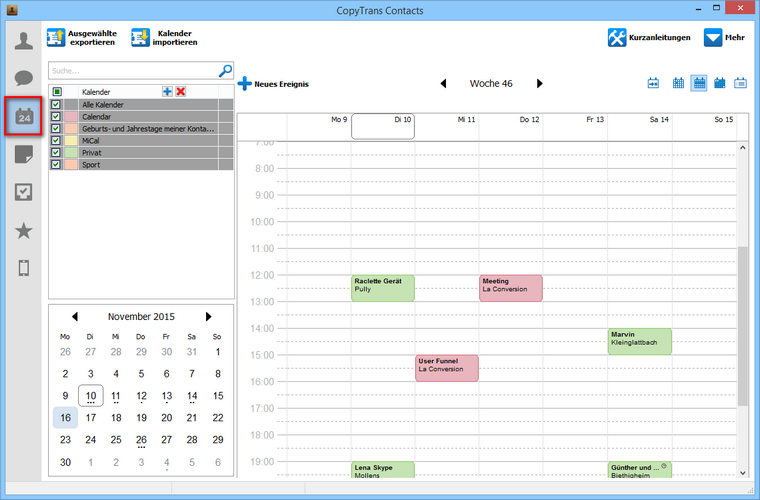Toggle select-all checkbox in Kalender header

(57, 92)
